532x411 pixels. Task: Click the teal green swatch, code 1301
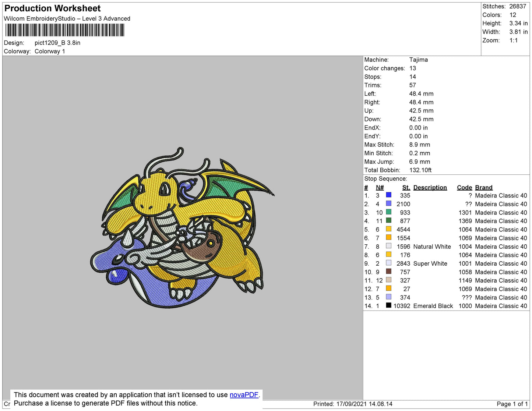click(388, 212)
